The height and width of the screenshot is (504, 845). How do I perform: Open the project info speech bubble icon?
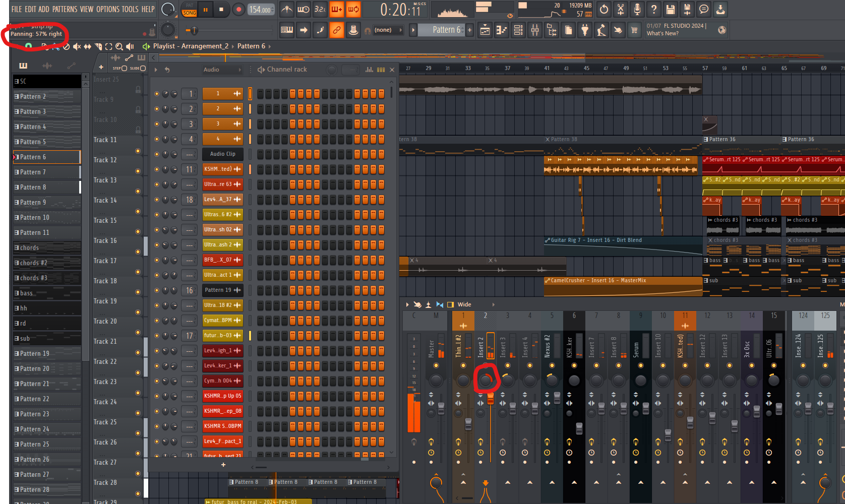click(x=704, y=9)
